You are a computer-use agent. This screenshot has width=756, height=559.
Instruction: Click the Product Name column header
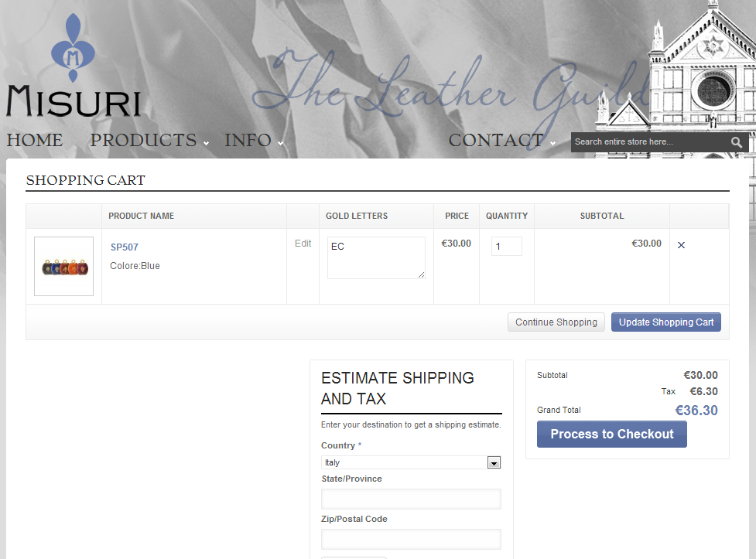click(142, 216)
